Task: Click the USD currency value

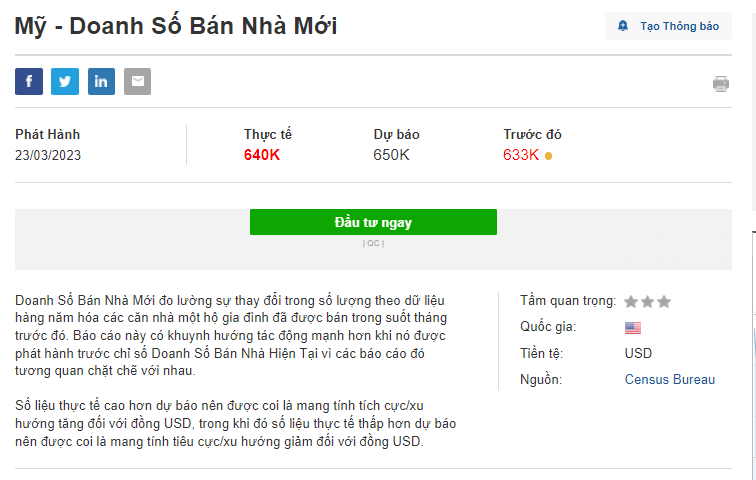Action: click(638, 353)
